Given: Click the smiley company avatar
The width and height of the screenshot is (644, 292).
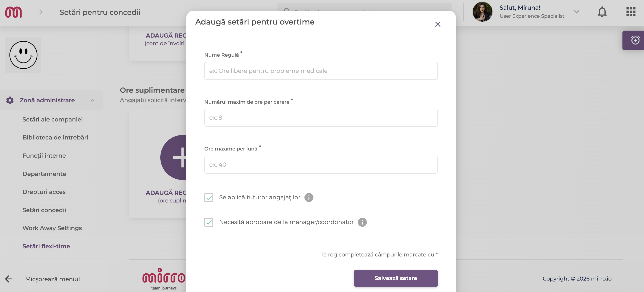Looking at the screenshot, I should click(24, 55).
